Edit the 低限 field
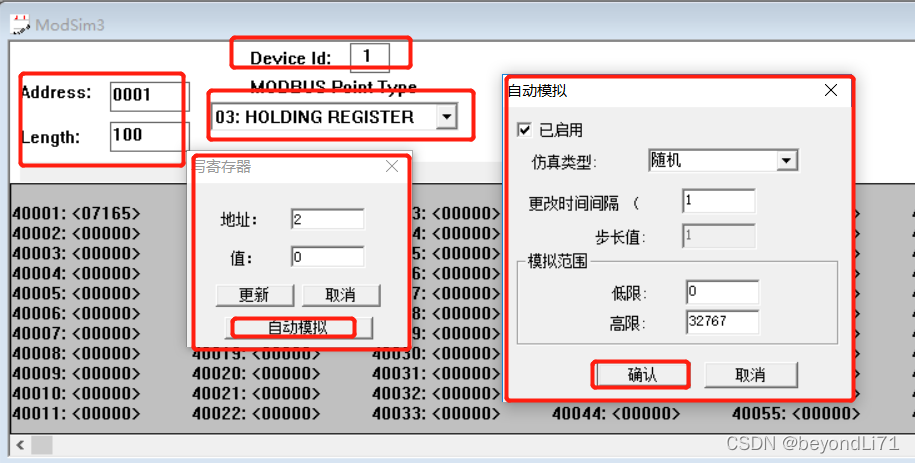 pyautogui.click(x=722, y=292)
